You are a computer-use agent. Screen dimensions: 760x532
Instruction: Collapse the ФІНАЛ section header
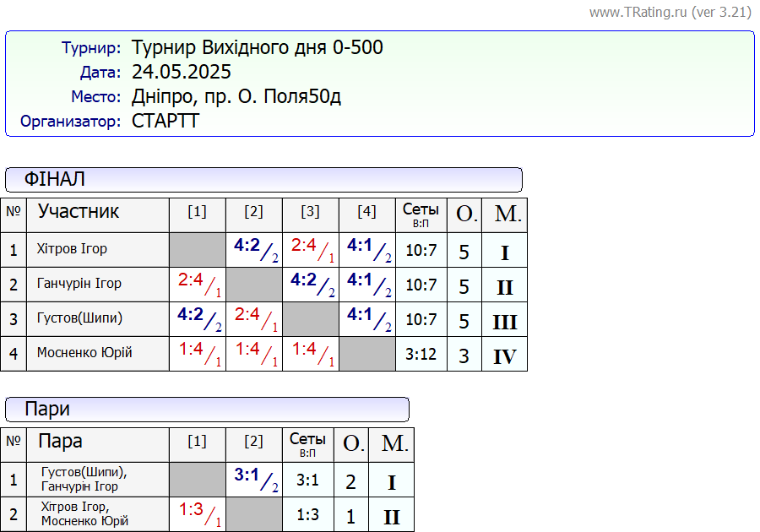263,179
